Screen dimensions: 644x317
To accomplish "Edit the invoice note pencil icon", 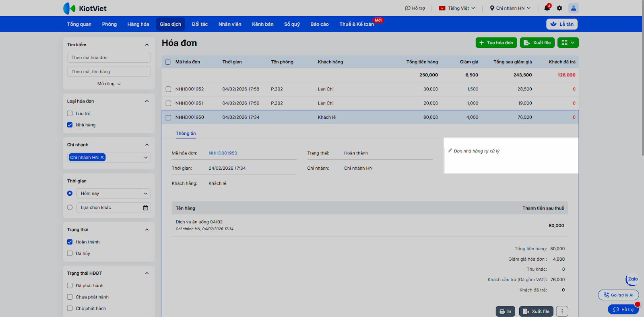I will [450, 151].
